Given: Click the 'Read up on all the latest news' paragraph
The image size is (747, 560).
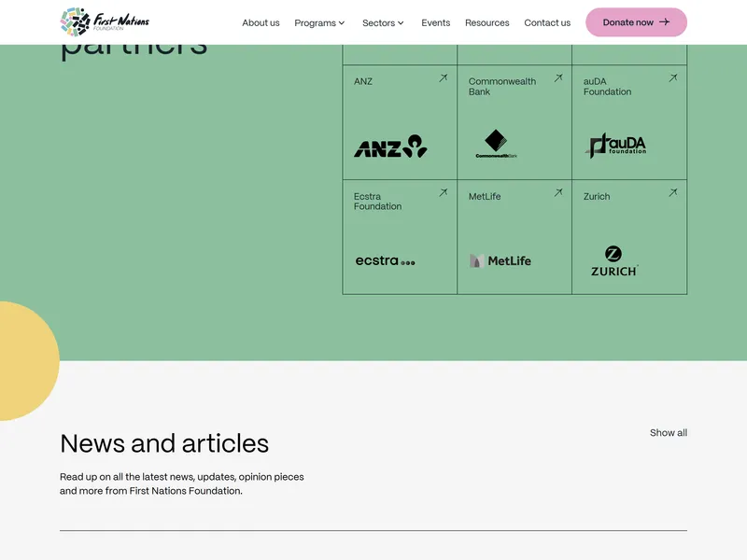Looking at the screenshot, I should click(181, 483).
